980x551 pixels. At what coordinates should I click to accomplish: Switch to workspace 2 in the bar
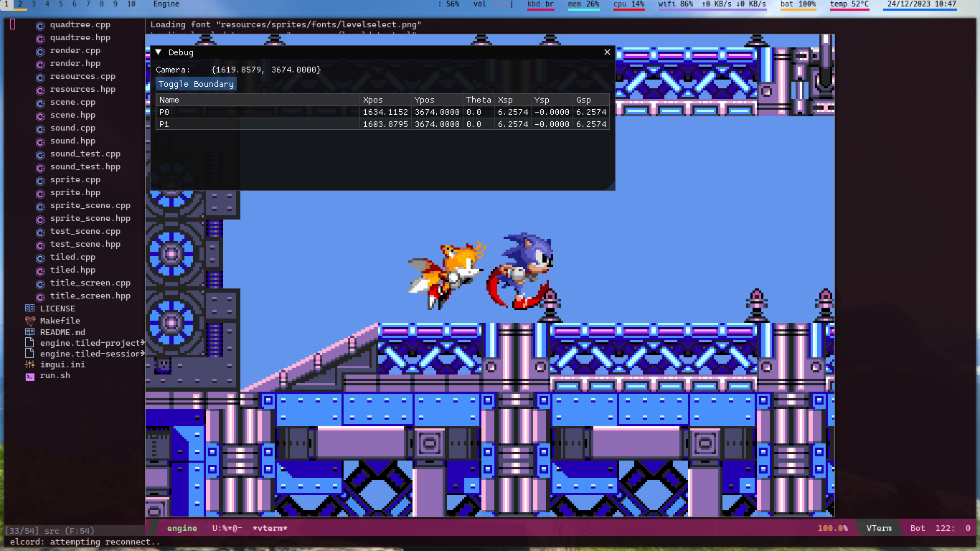pyautogui.click(x=20, y=4)
